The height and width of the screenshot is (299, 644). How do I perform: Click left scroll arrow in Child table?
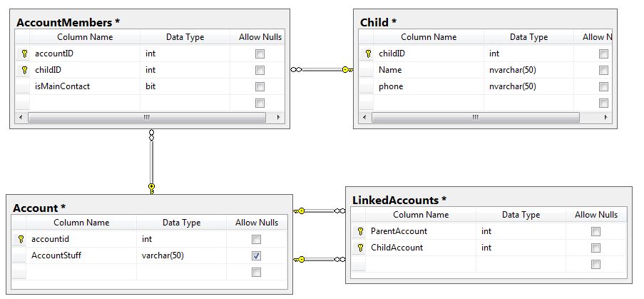click(x=364, y=118)
